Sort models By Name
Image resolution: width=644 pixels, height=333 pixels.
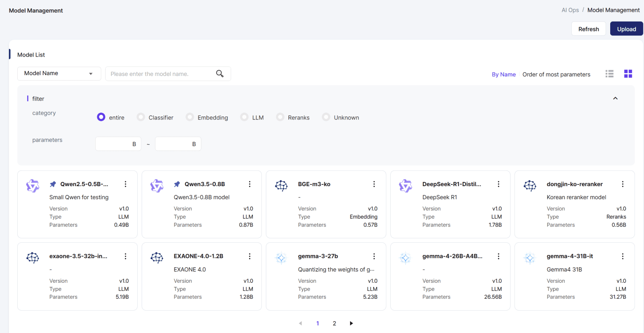(x=503, y=74)
